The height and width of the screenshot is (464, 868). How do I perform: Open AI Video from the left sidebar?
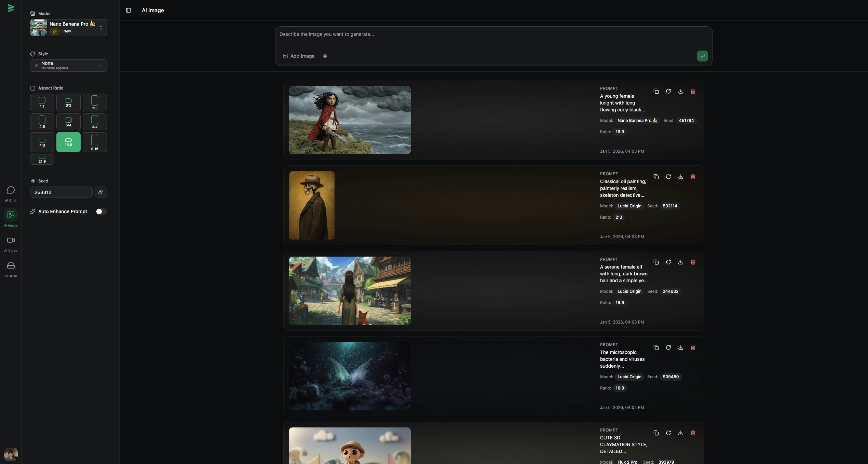click(x=11, y=243)
